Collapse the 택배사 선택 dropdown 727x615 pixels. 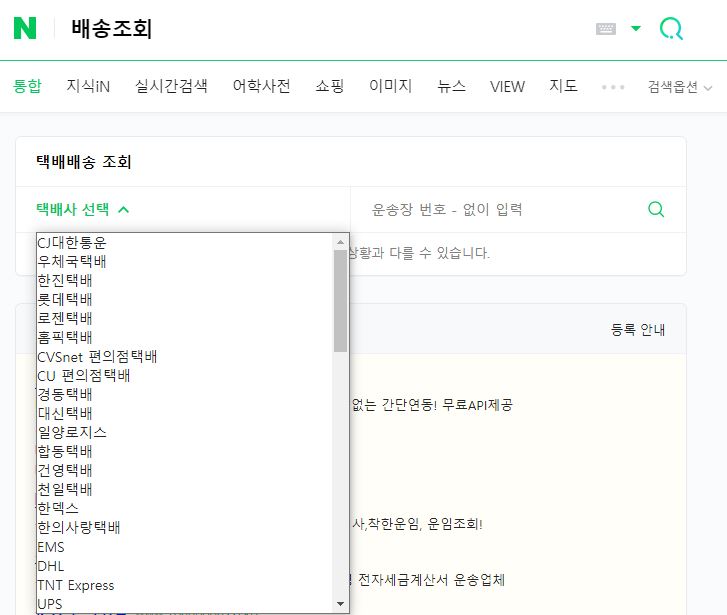pos(83,210)
